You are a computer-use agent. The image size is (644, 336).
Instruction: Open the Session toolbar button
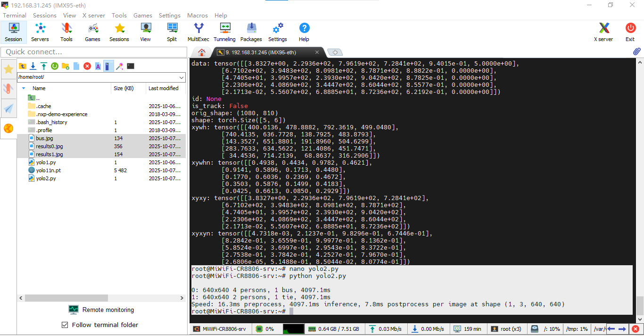14,32
